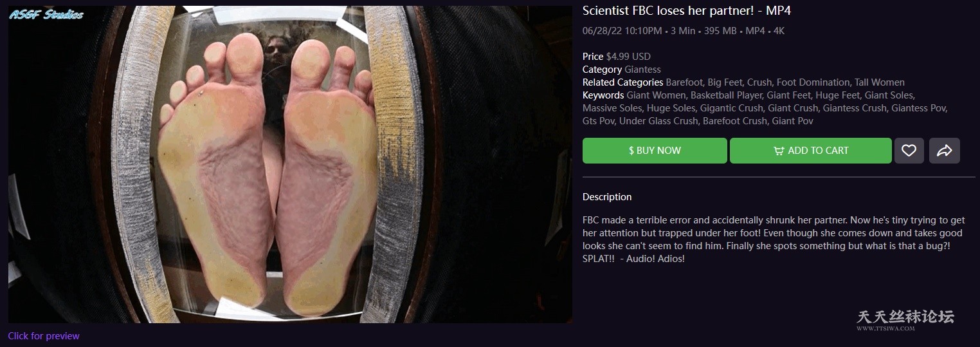Select the Big Feet related category
This screenshot has height=347, width=980.
[724, 82]
